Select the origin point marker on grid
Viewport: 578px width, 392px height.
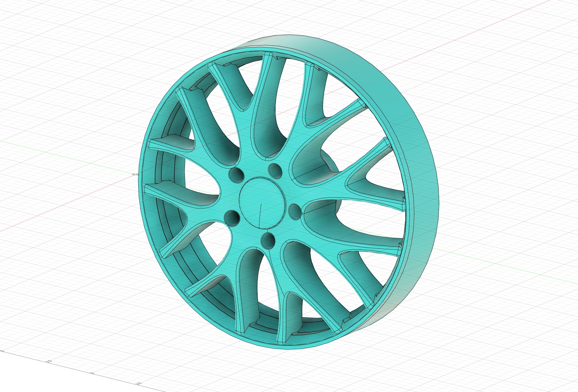coord(135,174)
